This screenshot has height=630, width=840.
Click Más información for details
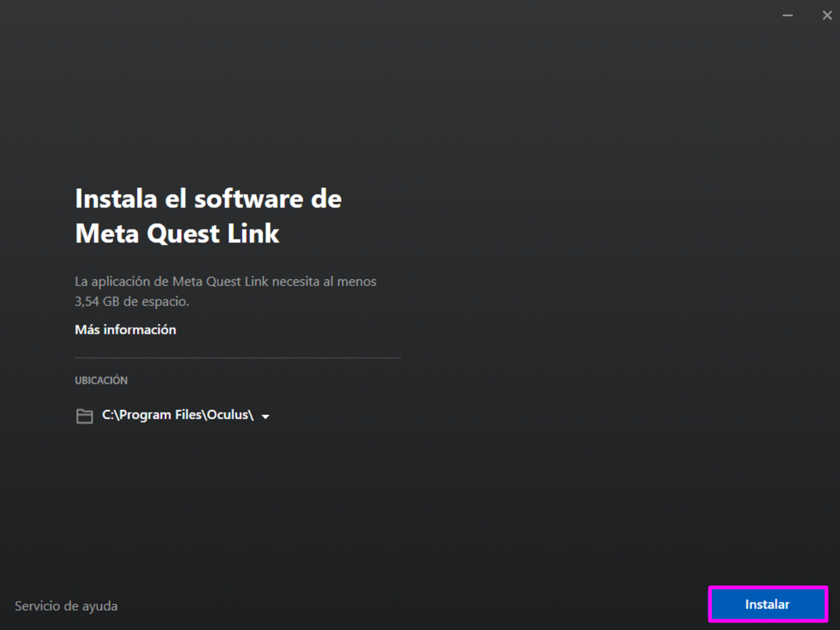coord(125,329)
